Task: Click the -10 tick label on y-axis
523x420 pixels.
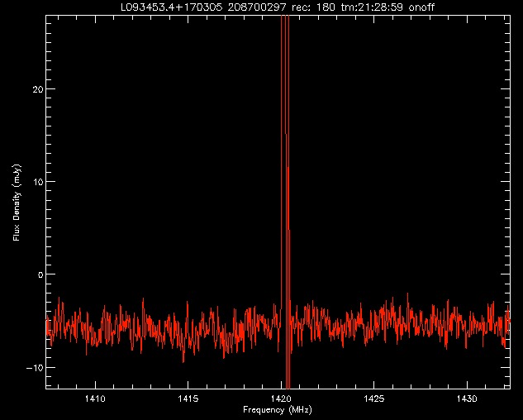Action: pos(34,367)
